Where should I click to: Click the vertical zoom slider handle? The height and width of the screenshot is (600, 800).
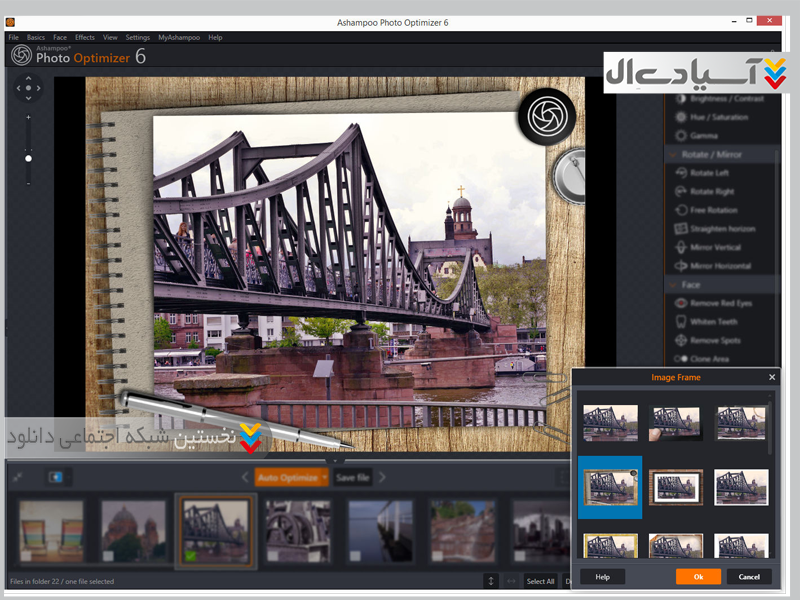click(x=28, y=158)
